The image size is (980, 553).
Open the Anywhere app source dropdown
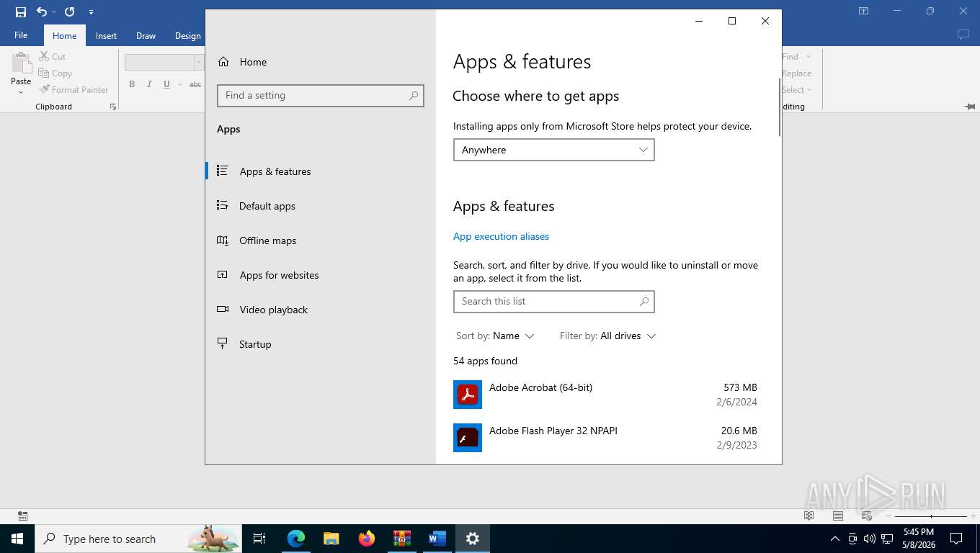coord(553,150)
